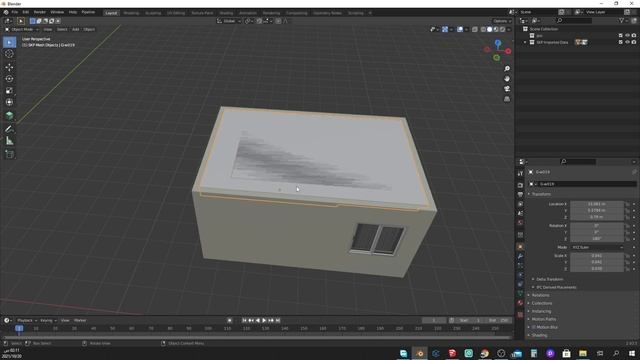Image resolution: width=640 pixels, height=360 pixels.
Task: Uncheck exclude checkbox of SKP Imported Data collection
Action: tap(621, 42)
